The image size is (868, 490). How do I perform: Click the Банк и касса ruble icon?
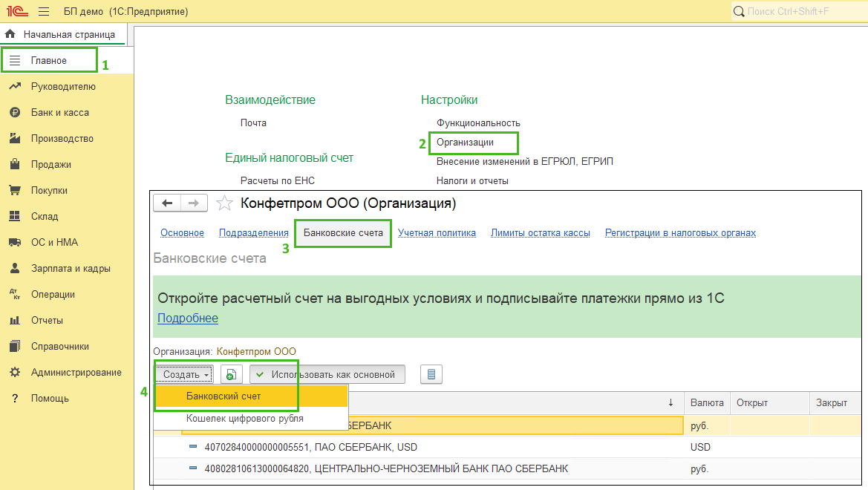pos(15,112)
